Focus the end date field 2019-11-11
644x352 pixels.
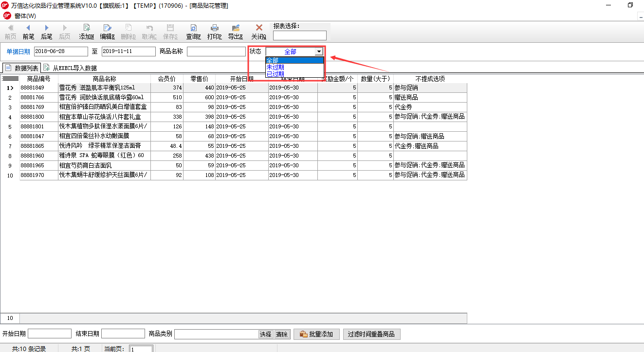[x=129, y=51]
